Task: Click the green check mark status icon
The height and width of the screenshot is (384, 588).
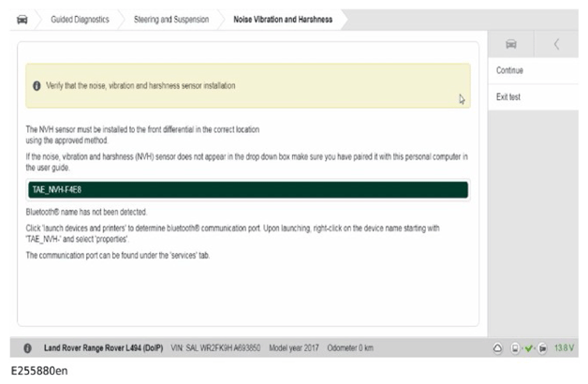Action: tap(529, 348)
